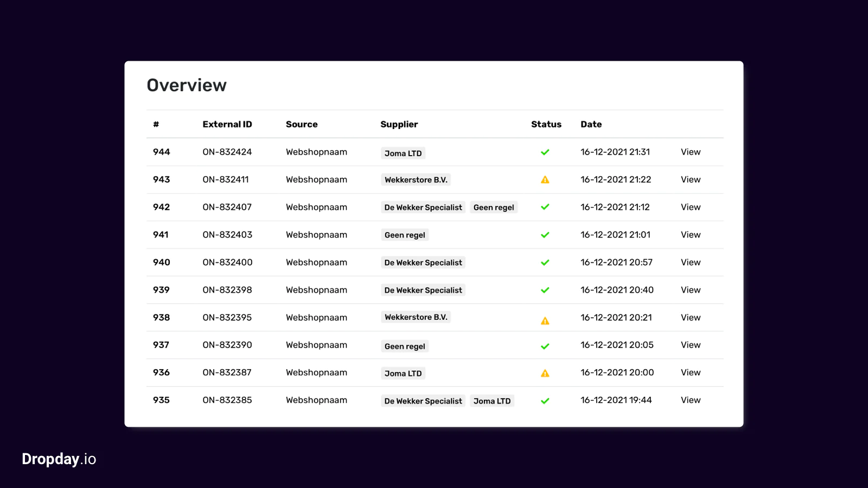The image size is (868, 488).
Task: Click the Supplier column header
Action: (399, 124)
